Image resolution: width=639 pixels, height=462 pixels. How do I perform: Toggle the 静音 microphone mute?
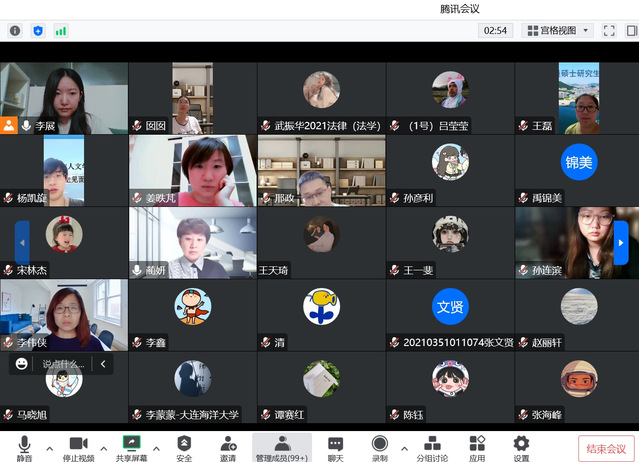(x=24, y=447)
